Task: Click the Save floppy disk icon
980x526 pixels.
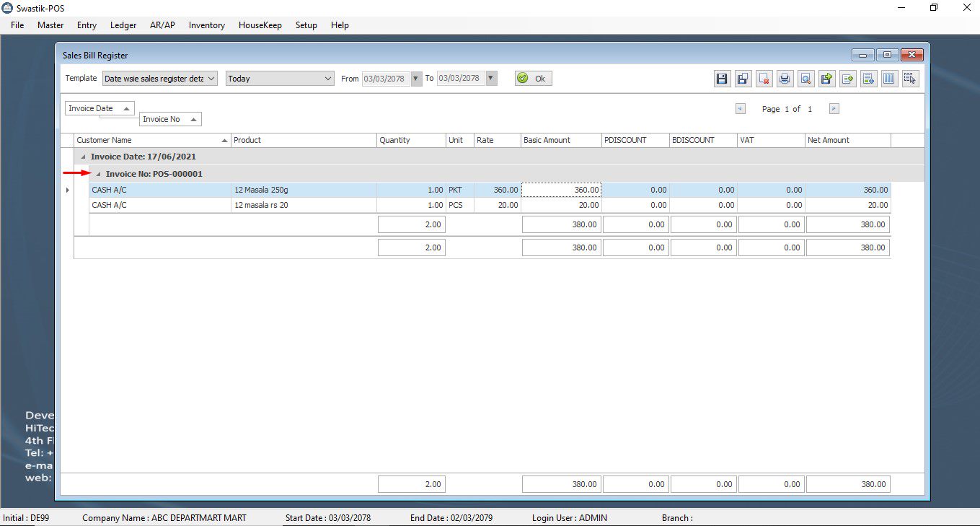Action: 722,79
